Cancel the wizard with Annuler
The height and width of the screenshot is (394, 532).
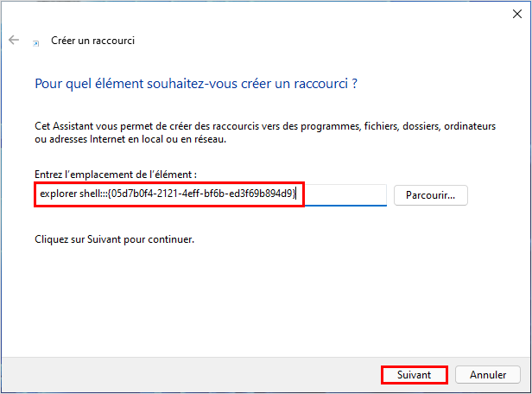488,375
